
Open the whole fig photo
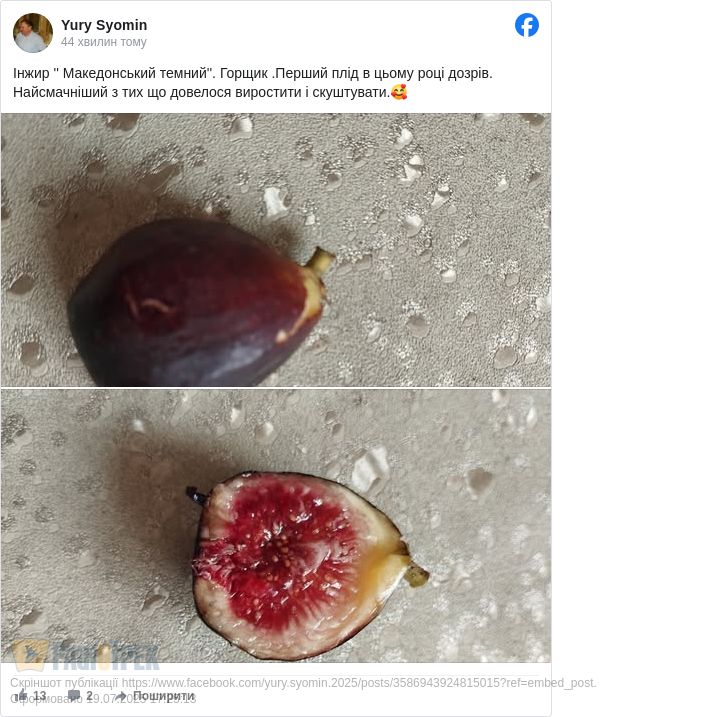coord(275,250)
